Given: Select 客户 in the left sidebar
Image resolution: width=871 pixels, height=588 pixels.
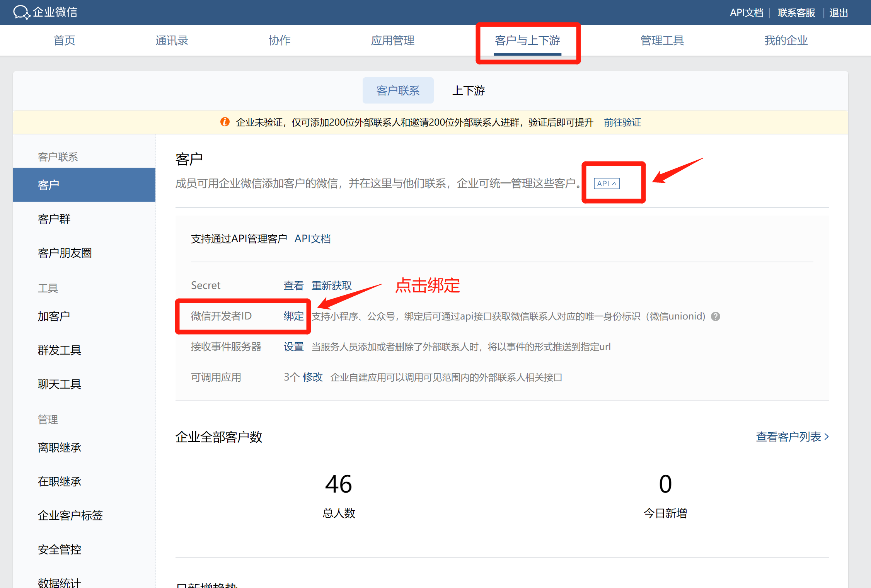Looking at the screenshot, I should pyautogui.click(x=84, y=185).
